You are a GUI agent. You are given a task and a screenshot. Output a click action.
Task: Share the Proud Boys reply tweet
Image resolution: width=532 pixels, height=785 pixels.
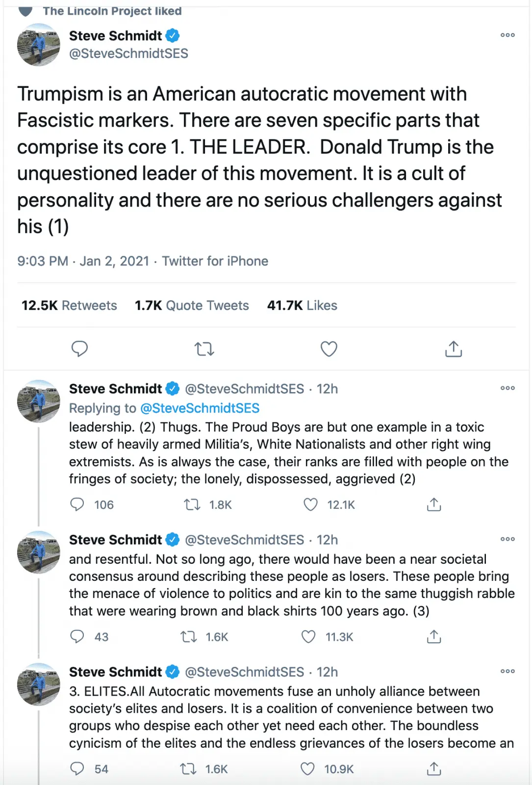434,504
